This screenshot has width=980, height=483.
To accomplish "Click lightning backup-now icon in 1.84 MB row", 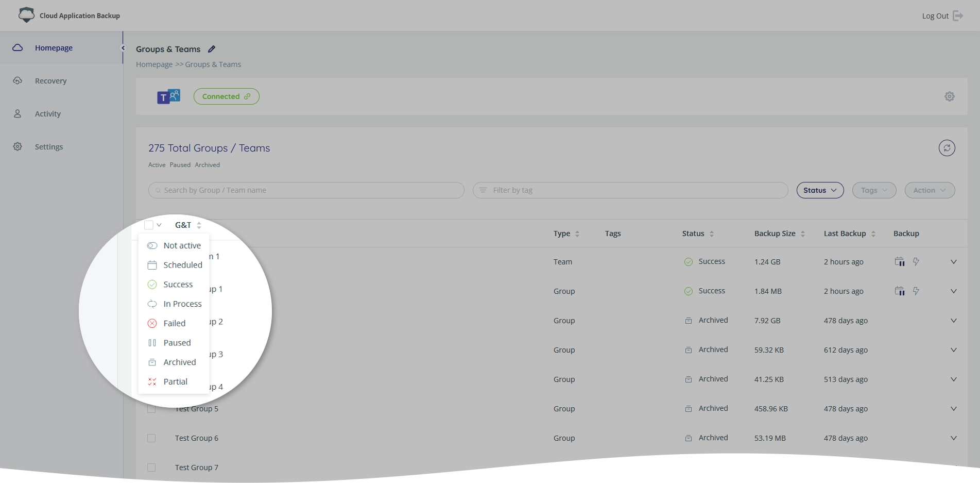I will 916,291.
